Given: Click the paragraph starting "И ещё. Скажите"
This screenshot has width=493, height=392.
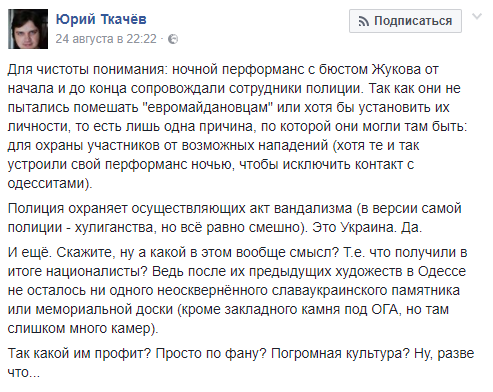Looking at the screenshot, I should click(237, 290).
